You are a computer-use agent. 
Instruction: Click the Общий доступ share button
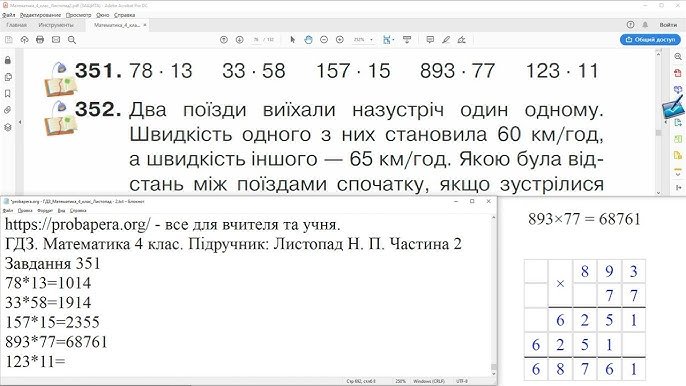(x=650, y=39)
